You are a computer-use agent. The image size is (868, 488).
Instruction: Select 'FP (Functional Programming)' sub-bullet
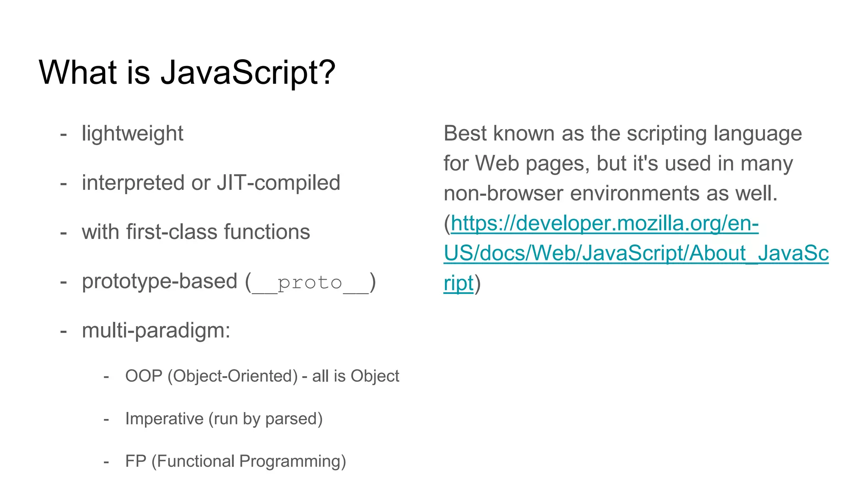pyautogui.click(x=236, y=461)
